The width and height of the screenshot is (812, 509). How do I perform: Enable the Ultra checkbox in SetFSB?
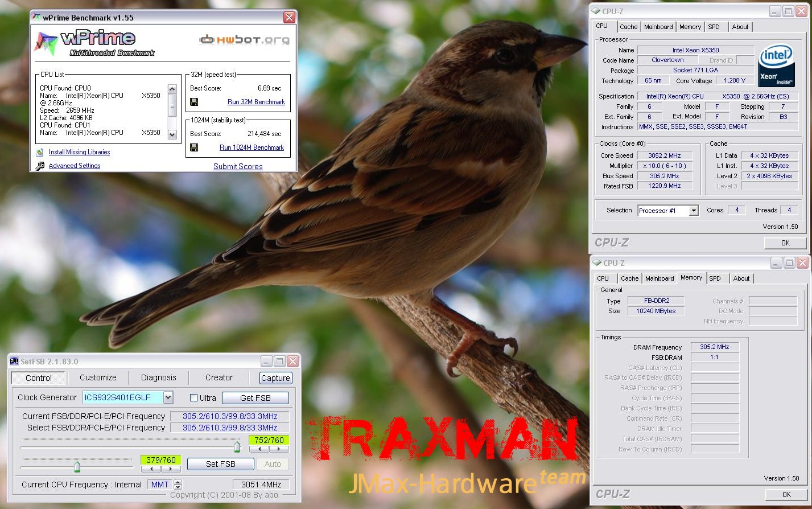tap(193, 398)
